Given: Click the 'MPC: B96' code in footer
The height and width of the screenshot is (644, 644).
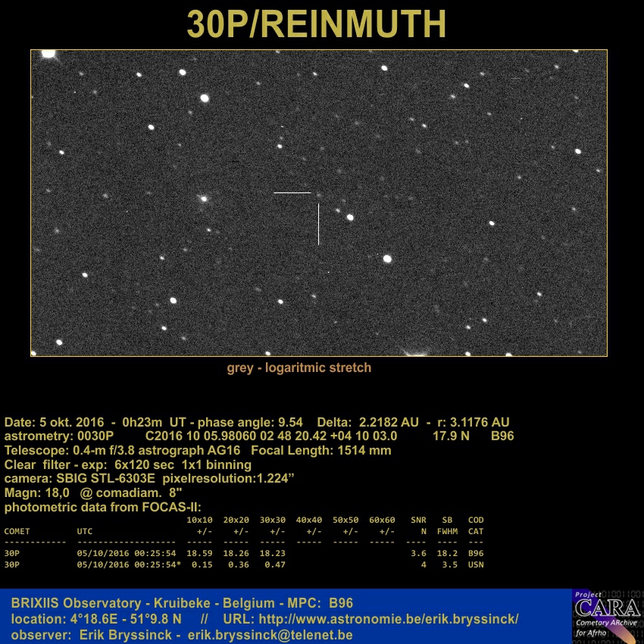Looking at the screenshot, I should pos(320,603).
